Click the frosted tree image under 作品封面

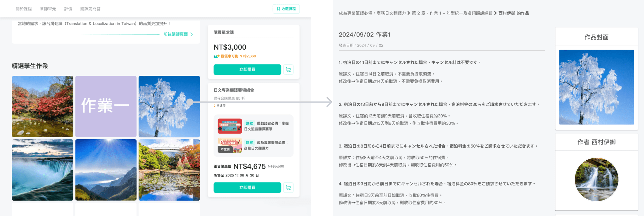597,87
